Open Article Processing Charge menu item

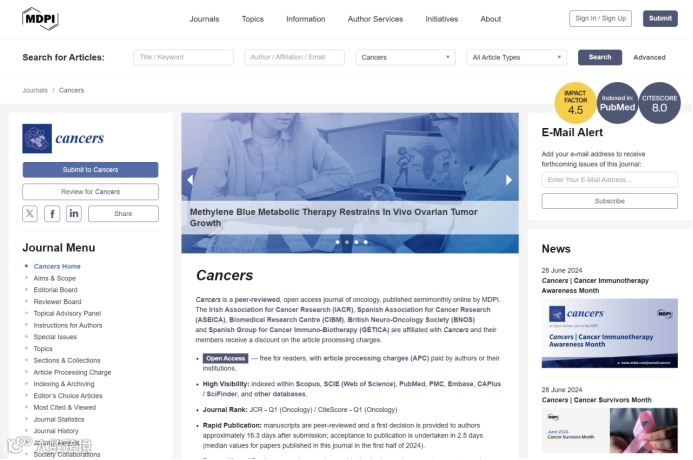point(72,373)
